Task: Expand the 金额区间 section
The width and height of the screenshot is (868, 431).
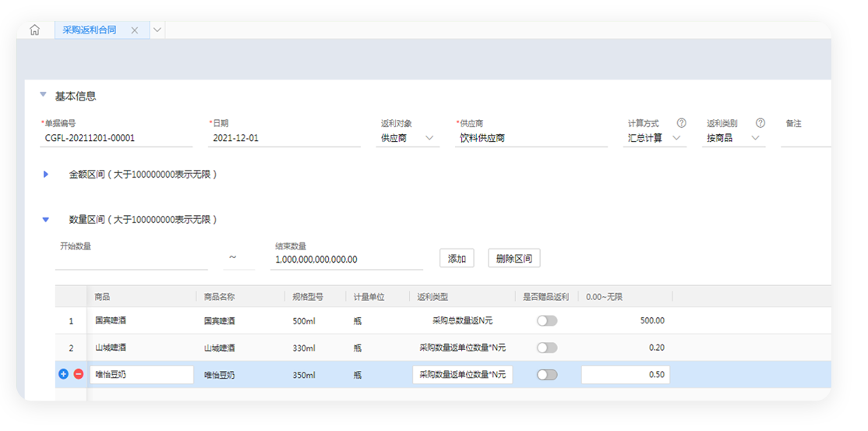Action: pos(46,175)
